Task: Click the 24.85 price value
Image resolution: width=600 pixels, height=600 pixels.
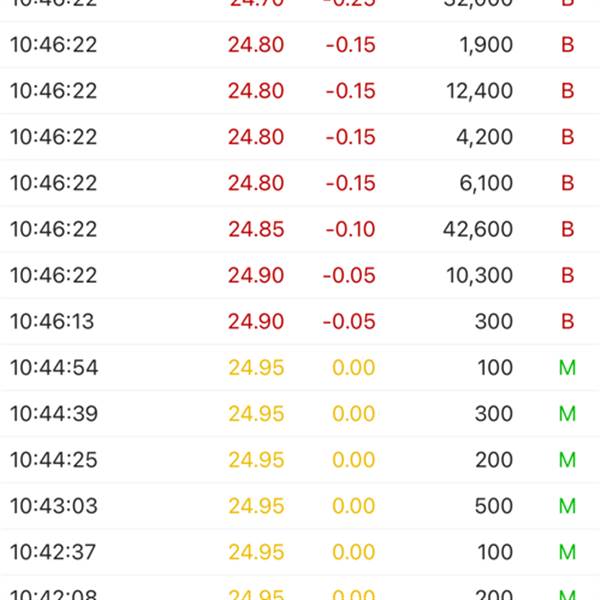Action: [x=256, y=229]
